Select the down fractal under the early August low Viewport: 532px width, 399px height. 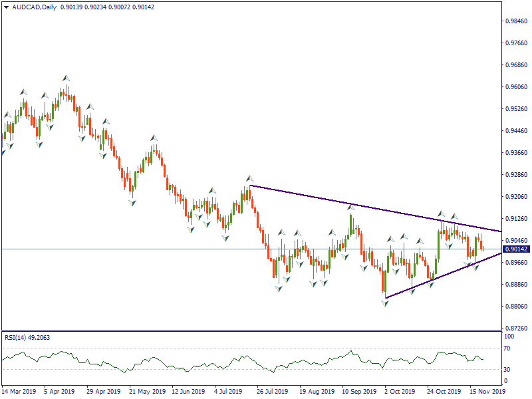pos(278,289)
